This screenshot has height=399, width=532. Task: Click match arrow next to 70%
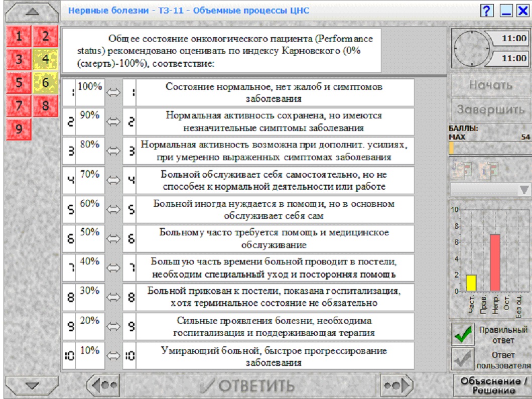coord(113,180)
